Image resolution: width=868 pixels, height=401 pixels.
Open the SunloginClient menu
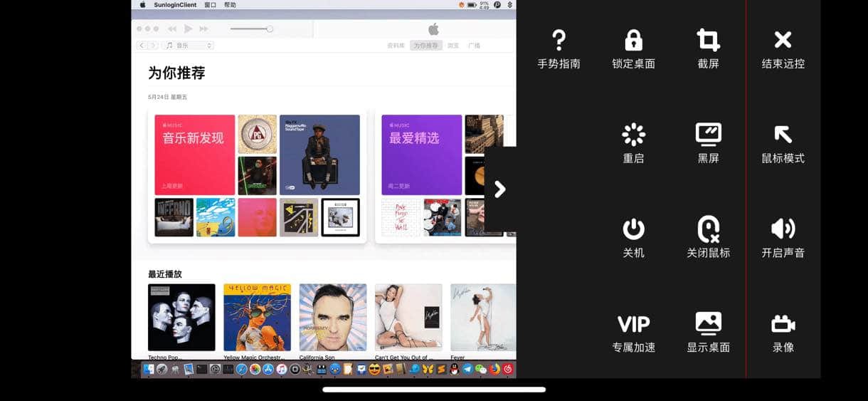pos(175,4)
